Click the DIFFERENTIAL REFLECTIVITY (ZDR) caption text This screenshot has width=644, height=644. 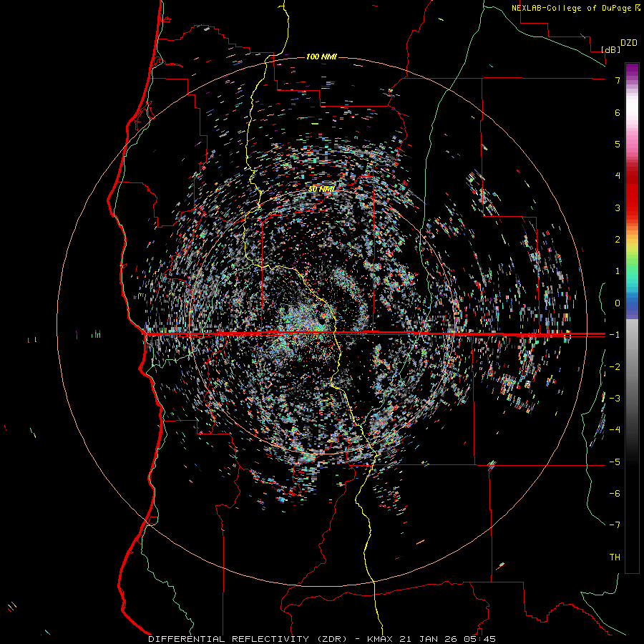[249, 639]
